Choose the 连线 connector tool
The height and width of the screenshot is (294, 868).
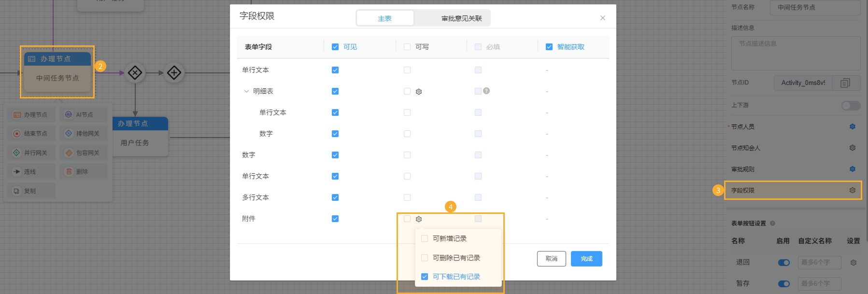[x=30, y=172]
